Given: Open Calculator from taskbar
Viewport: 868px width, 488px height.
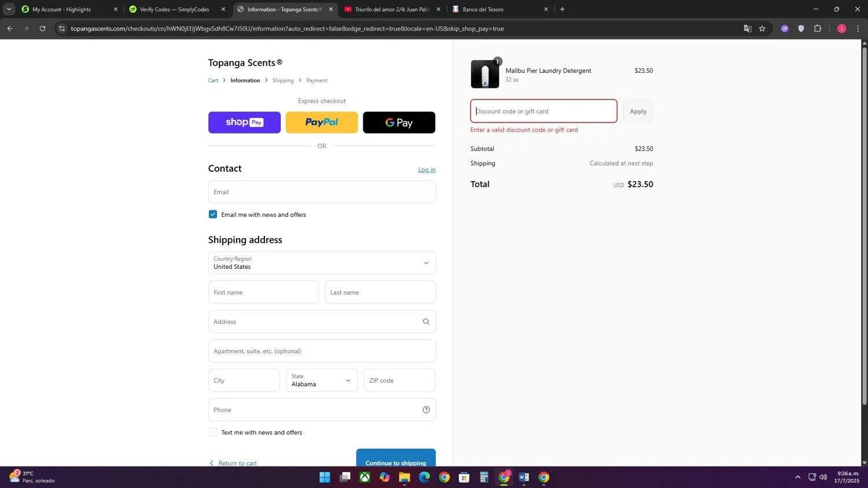Looking at the screenshot, I should coord(484,477).
